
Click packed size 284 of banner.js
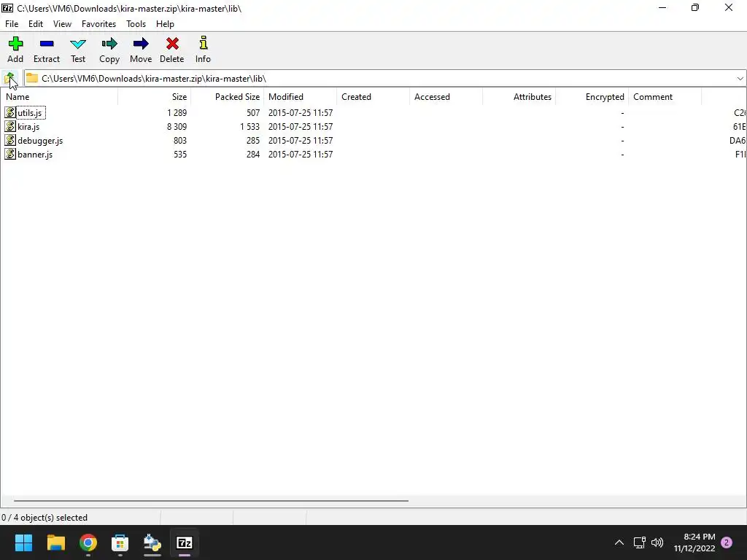253,155
